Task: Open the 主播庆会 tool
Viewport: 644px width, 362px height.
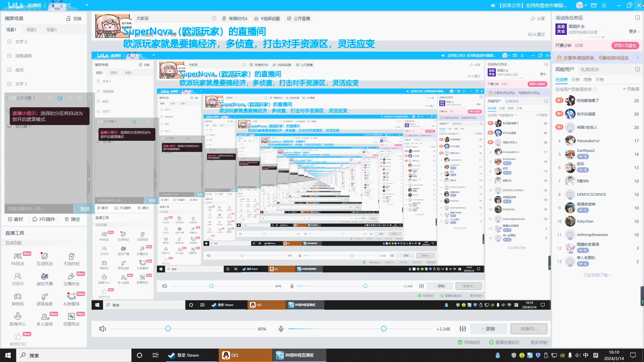Action: pos(71,279)
